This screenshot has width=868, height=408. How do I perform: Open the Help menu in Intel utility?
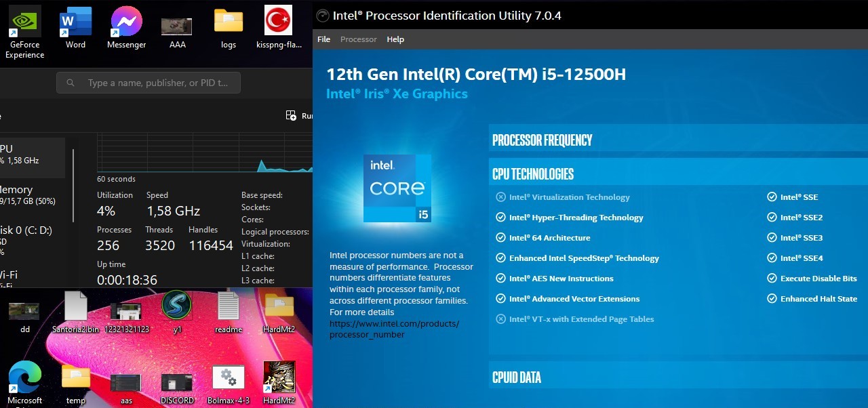(395, 39)
